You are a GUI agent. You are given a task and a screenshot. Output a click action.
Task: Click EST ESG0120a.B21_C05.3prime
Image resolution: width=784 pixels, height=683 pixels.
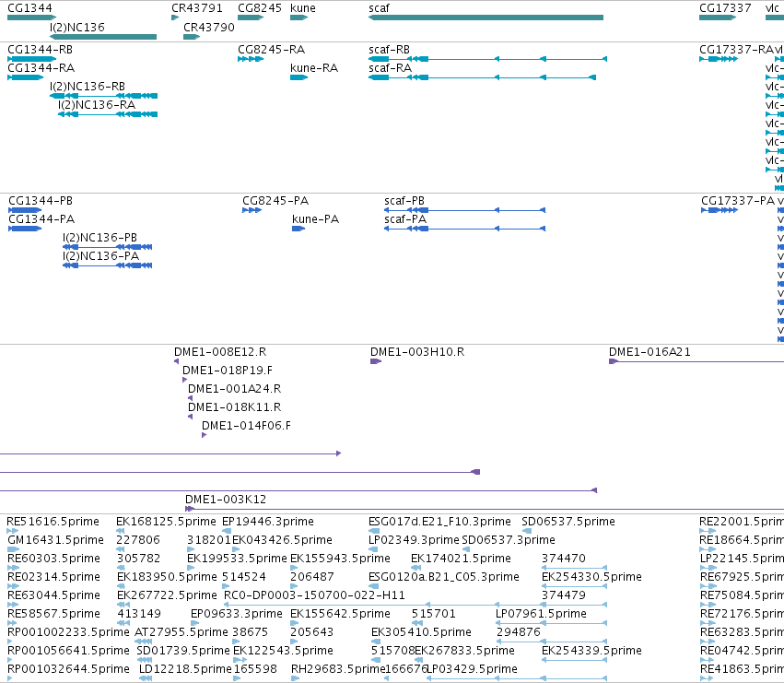444,577
